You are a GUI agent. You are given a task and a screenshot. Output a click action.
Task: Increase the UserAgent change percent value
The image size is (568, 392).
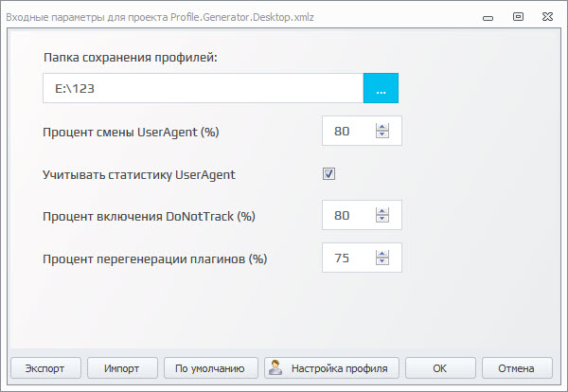coord(382,127)
